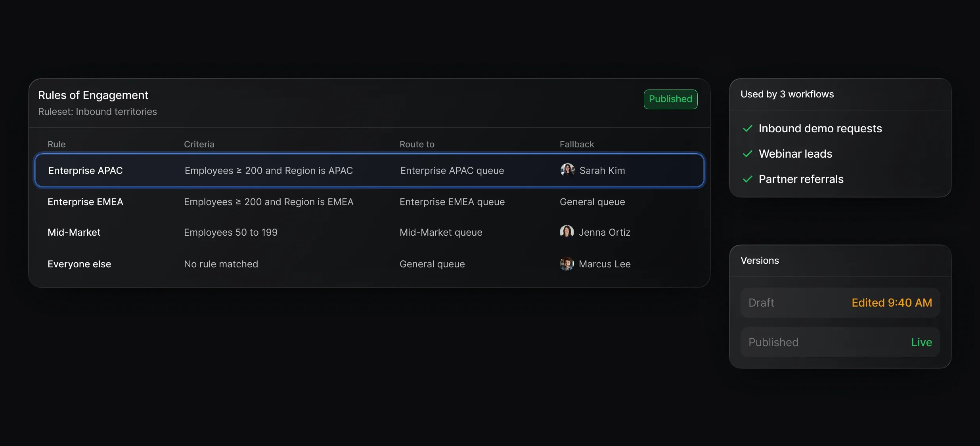Click 'Enterprise APAC queue' route cell
Image resolution: width=980 pixels, height=446 pixels.
[452, 170]
